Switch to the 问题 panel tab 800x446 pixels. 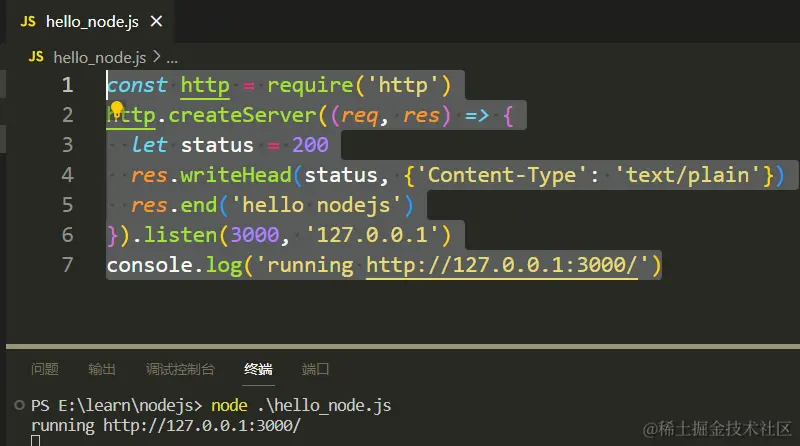point(45,369)
